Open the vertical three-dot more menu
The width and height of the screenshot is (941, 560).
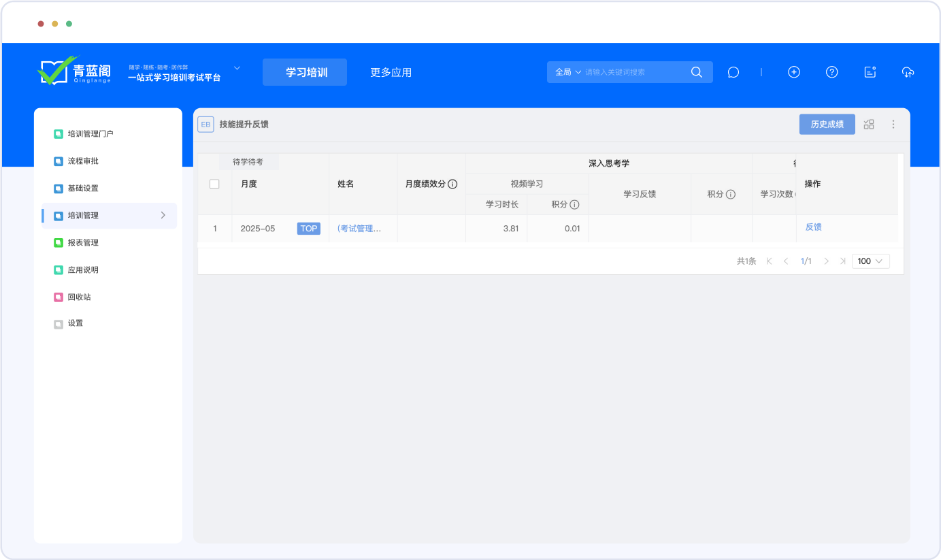tap(893, 125)
